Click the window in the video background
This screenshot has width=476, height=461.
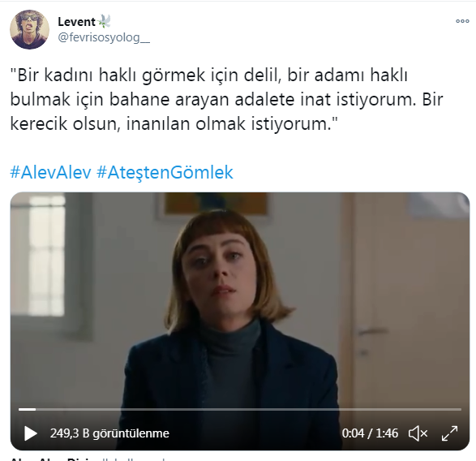point(47,256)
